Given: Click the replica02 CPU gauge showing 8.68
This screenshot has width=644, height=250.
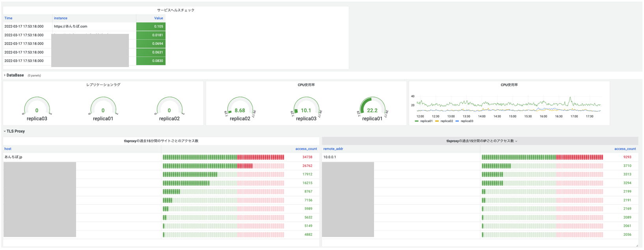Looking at the screenshot, I should (240, 108).
